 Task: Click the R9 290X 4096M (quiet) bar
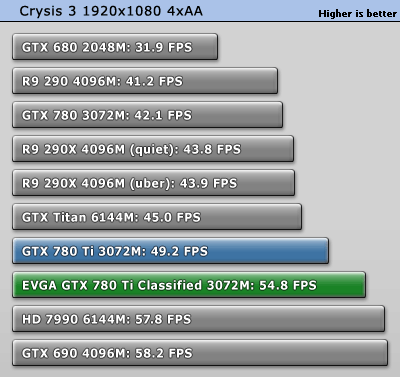[x=153, y=149]
